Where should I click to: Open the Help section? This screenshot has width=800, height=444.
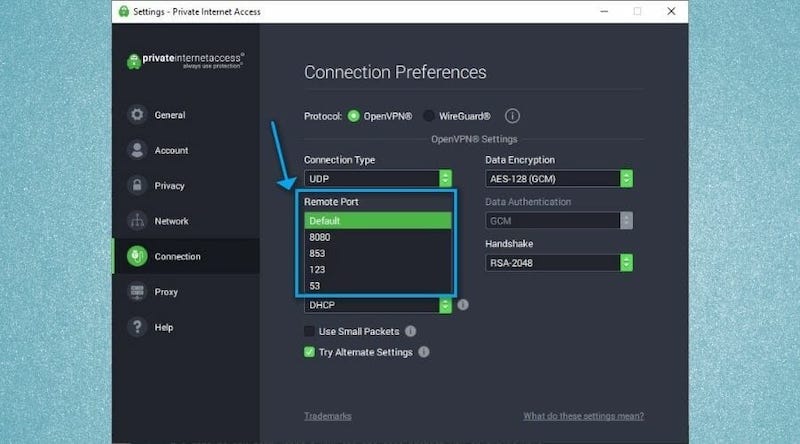(186, 327)
